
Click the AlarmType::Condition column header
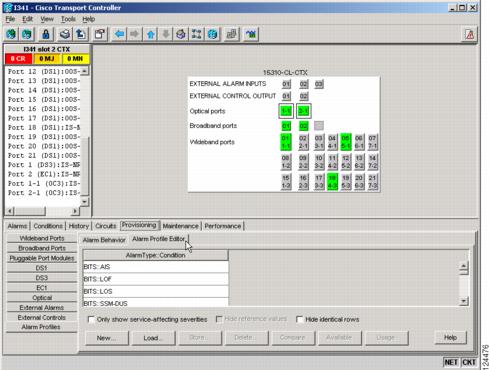point(156,255)
